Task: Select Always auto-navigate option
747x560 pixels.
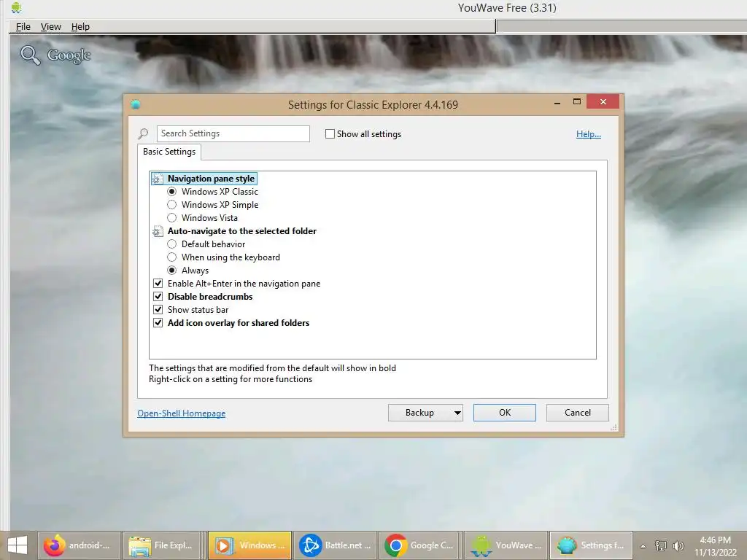Action: (x=172, y=270)
